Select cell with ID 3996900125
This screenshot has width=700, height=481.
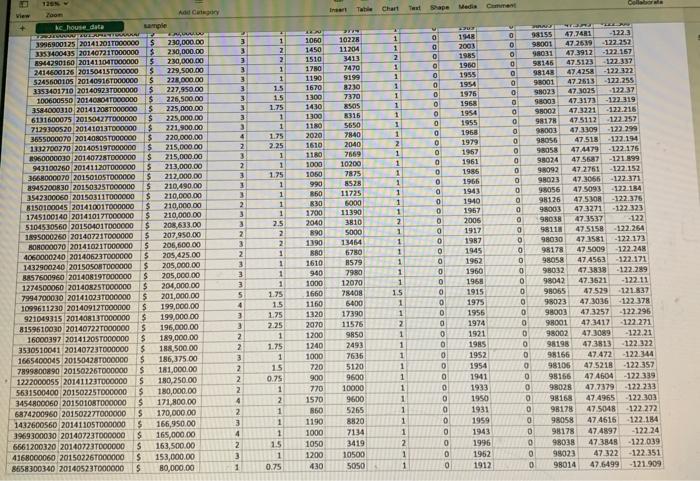coord(55,44)
